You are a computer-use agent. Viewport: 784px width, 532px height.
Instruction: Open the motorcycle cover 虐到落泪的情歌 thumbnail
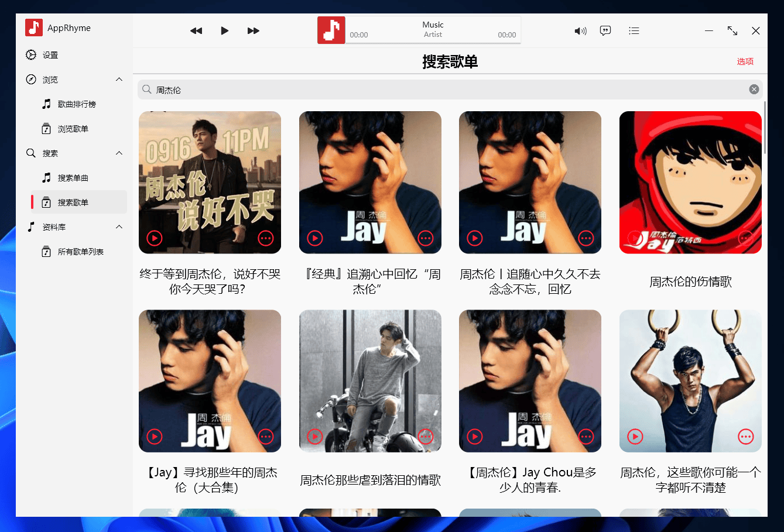pos(370,380)
